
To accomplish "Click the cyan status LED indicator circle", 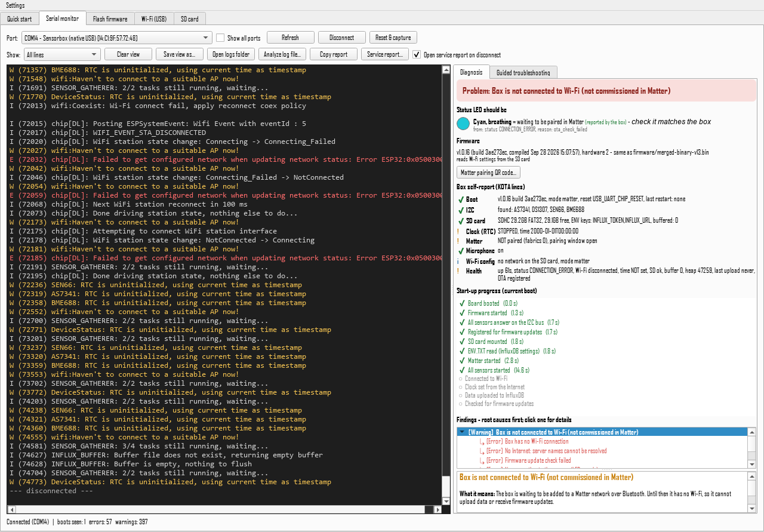I will (x=463, y=124).
